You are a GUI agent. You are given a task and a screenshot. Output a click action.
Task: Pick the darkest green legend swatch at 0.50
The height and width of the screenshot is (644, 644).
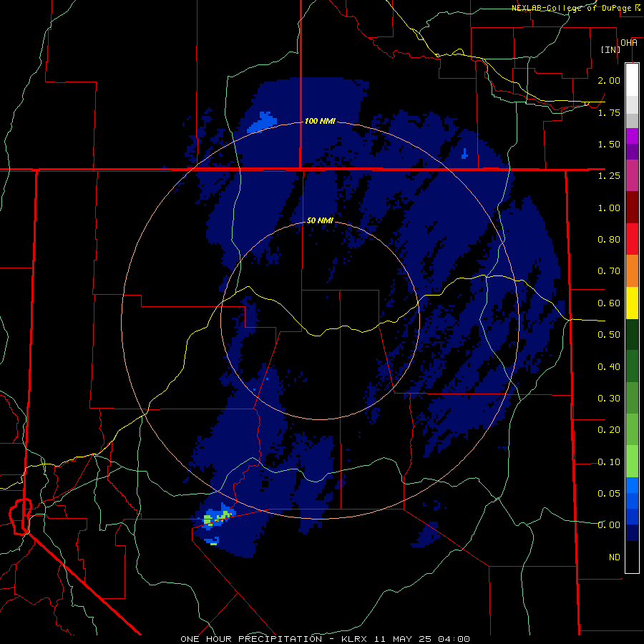point(632,334)
